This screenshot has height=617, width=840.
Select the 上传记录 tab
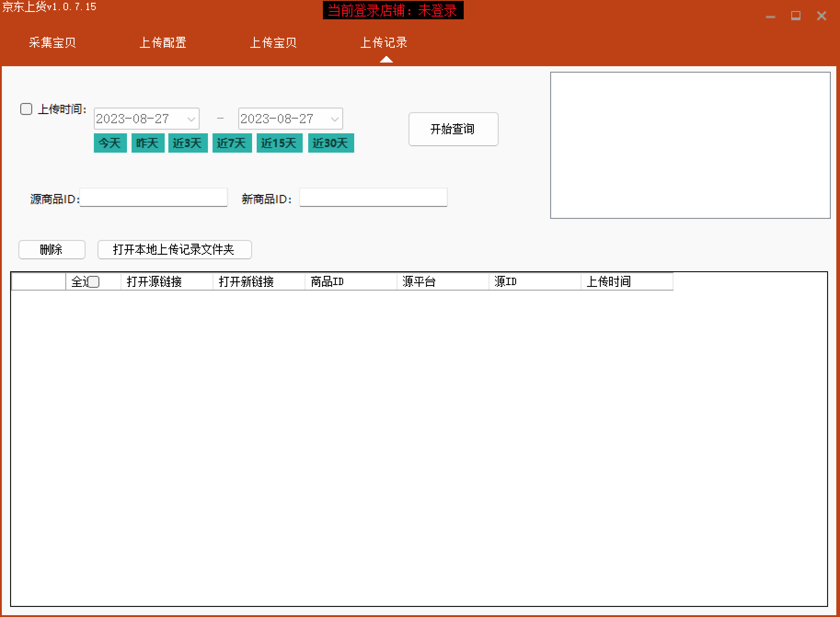click(x=383, y=43)
